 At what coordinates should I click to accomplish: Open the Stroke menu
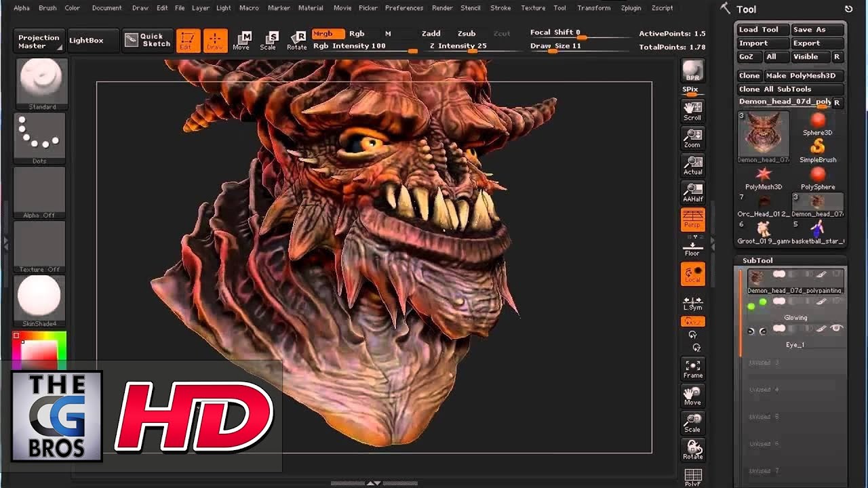pyautogui.click(x=500, y=8)
